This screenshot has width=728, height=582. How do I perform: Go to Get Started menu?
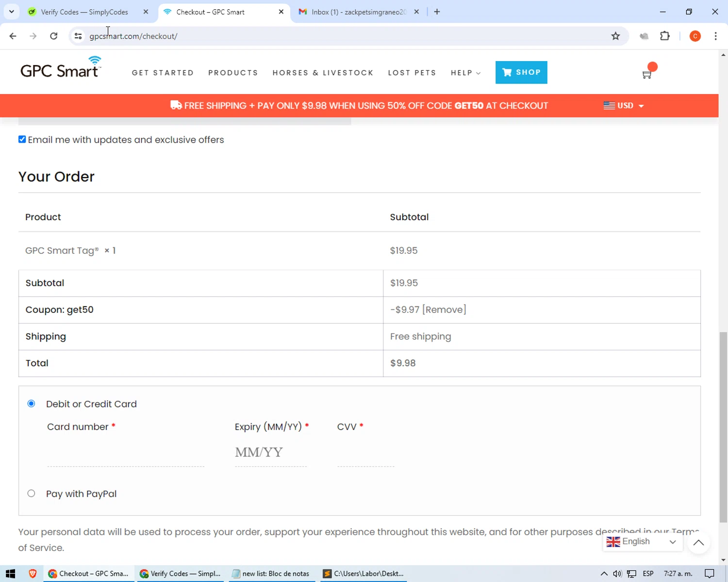(x=163, y=73)
